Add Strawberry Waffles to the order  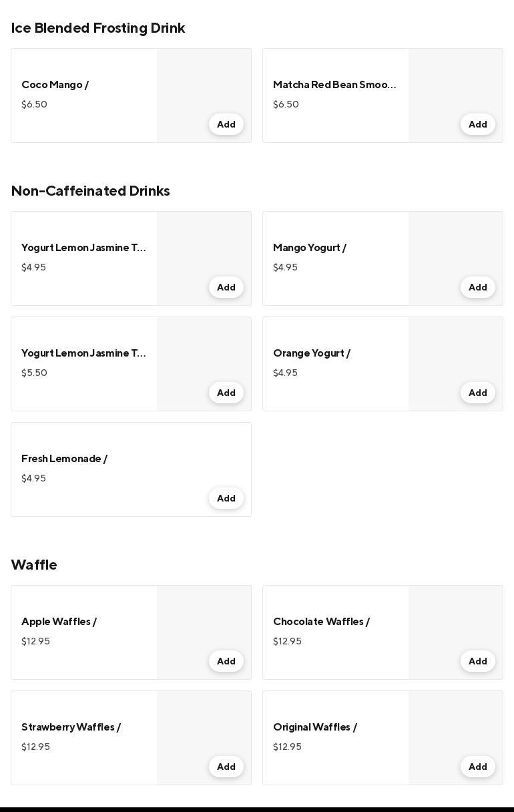[226, 767]
